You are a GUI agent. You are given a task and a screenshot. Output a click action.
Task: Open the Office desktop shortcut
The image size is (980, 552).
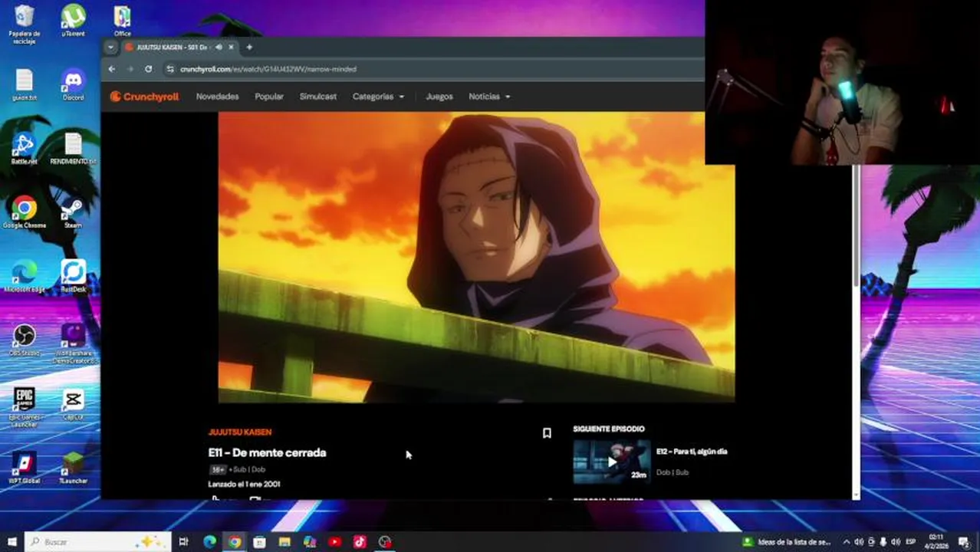point(122,21)
